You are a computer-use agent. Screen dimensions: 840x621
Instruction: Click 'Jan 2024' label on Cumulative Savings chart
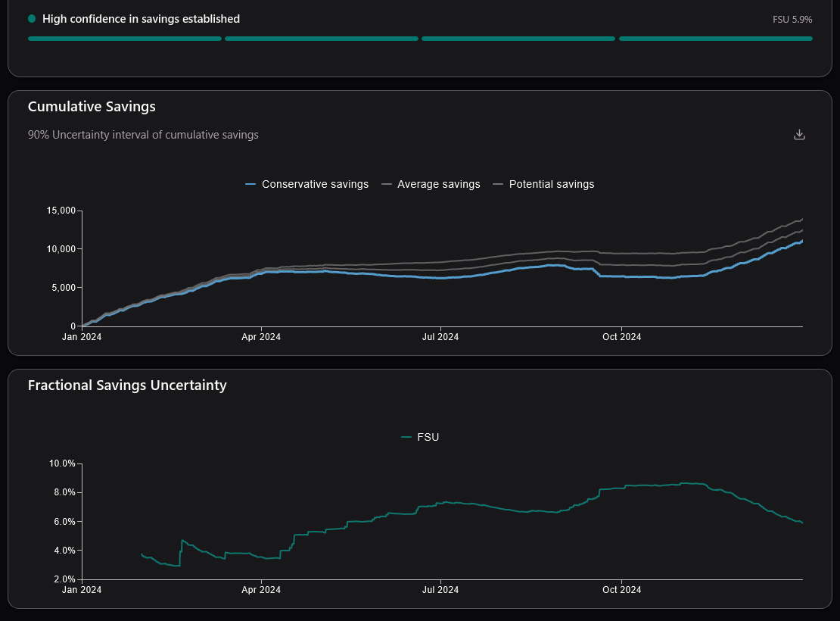[x=82, y=337]
